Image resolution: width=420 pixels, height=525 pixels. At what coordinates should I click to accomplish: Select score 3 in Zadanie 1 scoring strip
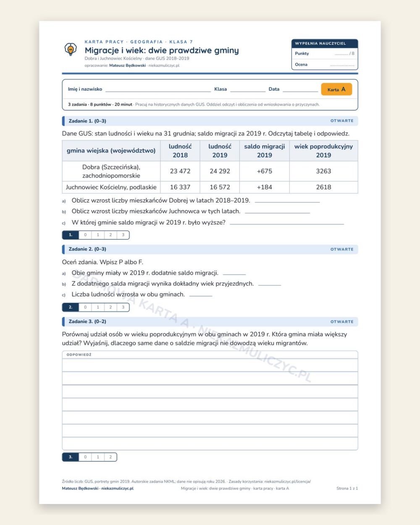[123, 235]
